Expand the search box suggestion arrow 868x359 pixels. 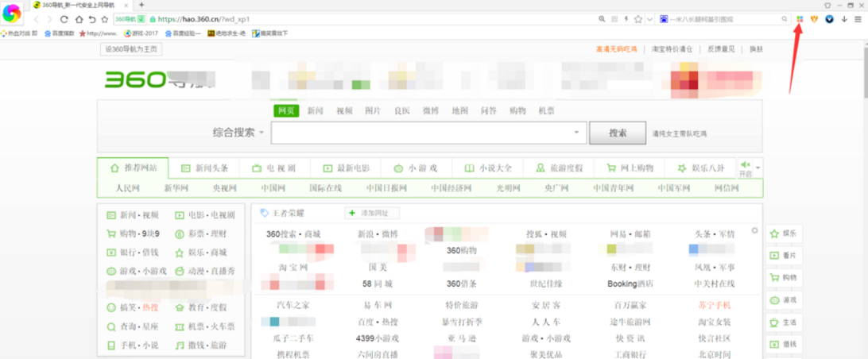(577, 133)
